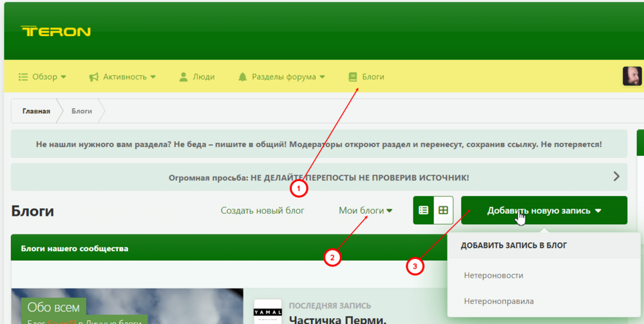Show next announcement with right chevron
The image size is (644, 324).
pos(616,176)
